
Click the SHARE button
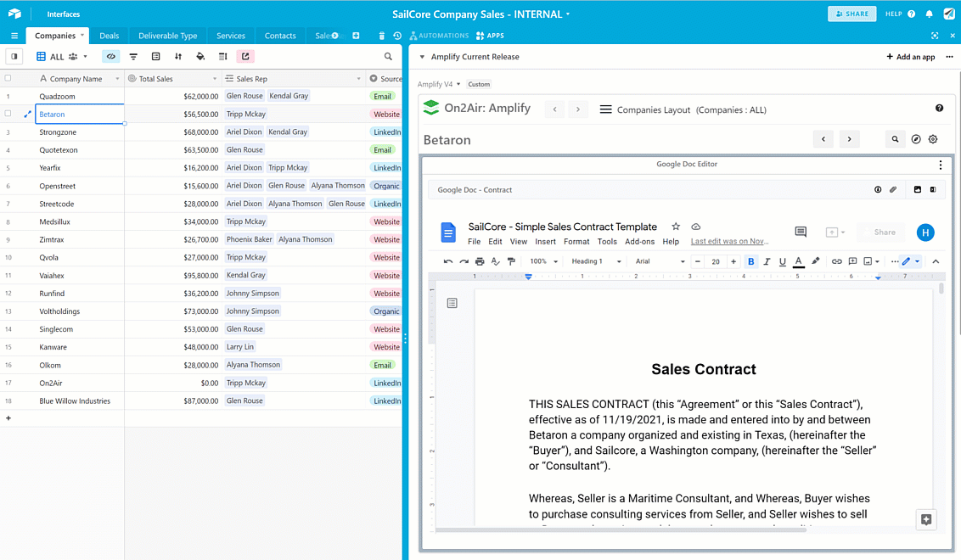(x=851, y=14)
